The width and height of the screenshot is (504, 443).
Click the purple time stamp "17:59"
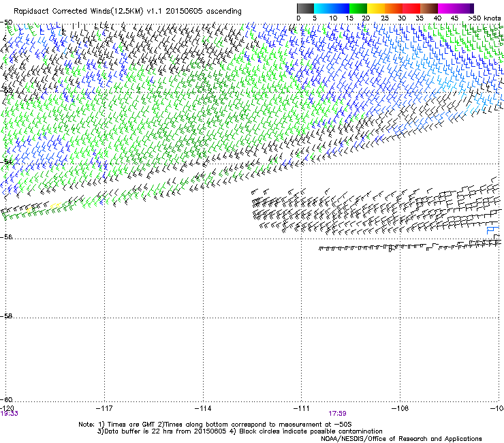[x=337, y=414]
